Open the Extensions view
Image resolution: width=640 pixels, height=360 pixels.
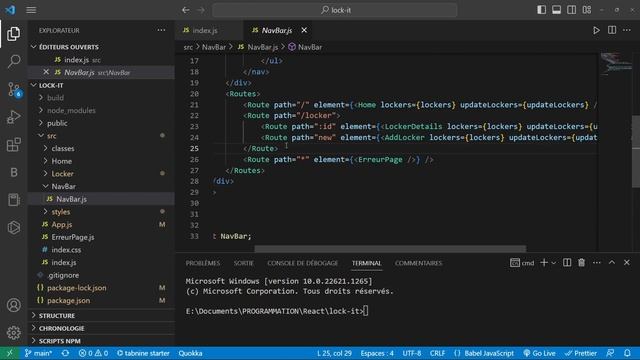13,144
